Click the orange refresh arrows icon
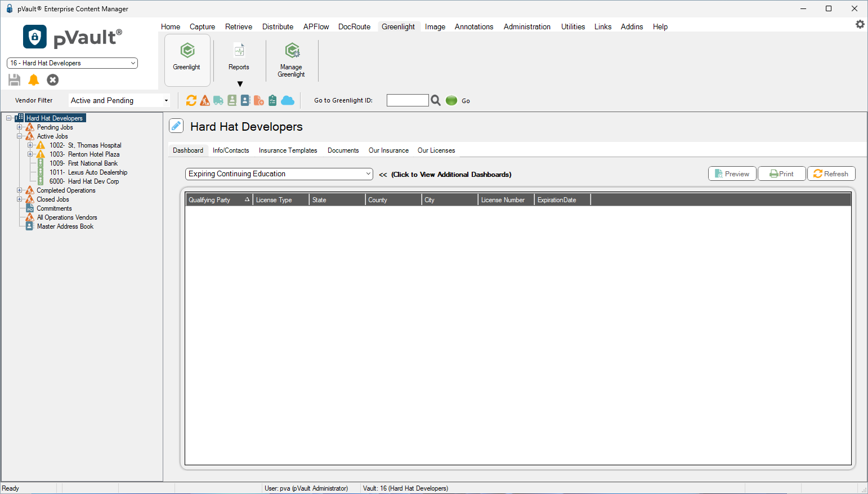This screenshot has height=494, width=868. tap(191, 100)
